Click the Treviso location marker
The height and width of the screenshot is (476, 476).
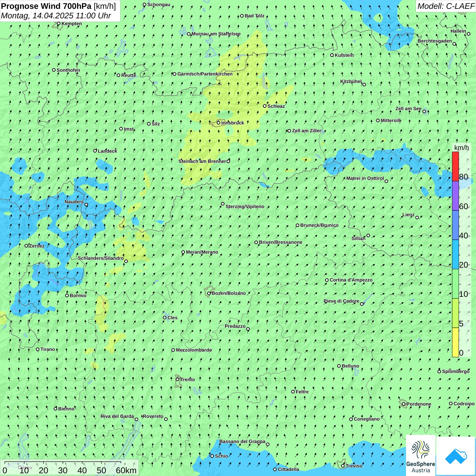(x=343, y=466)
